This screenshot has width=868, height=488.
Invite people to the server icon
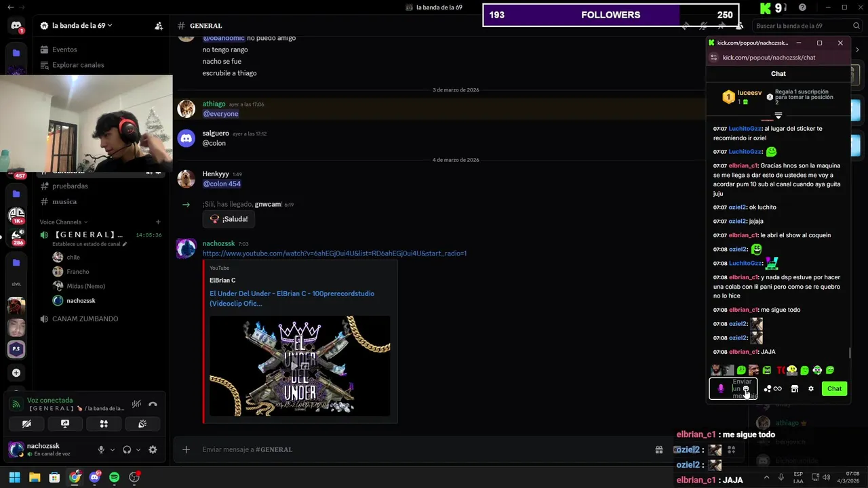(159, 26)
